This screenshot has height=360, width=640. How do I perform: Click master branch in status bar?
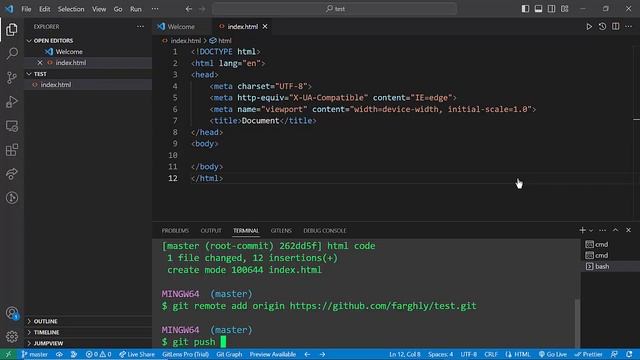(x=35, y=354)
